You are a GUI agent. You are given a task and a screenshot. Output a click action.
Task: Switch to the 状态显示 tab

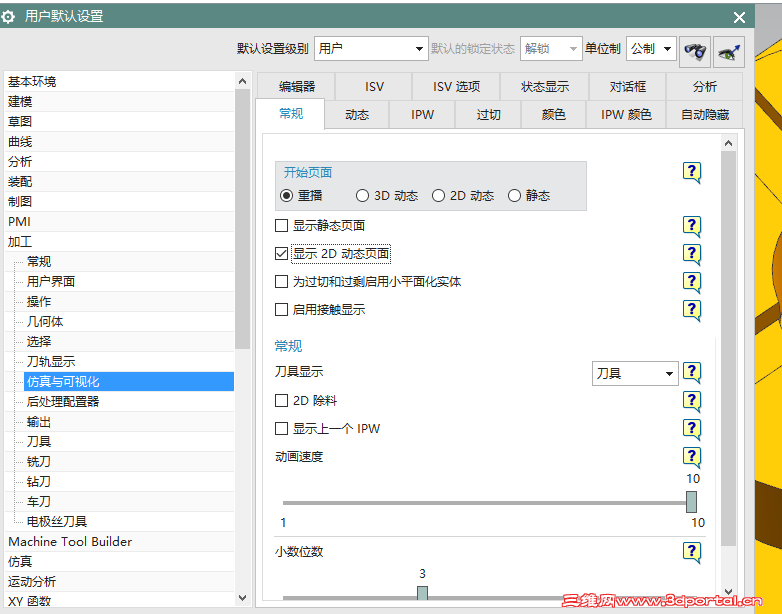coord(545,87)
